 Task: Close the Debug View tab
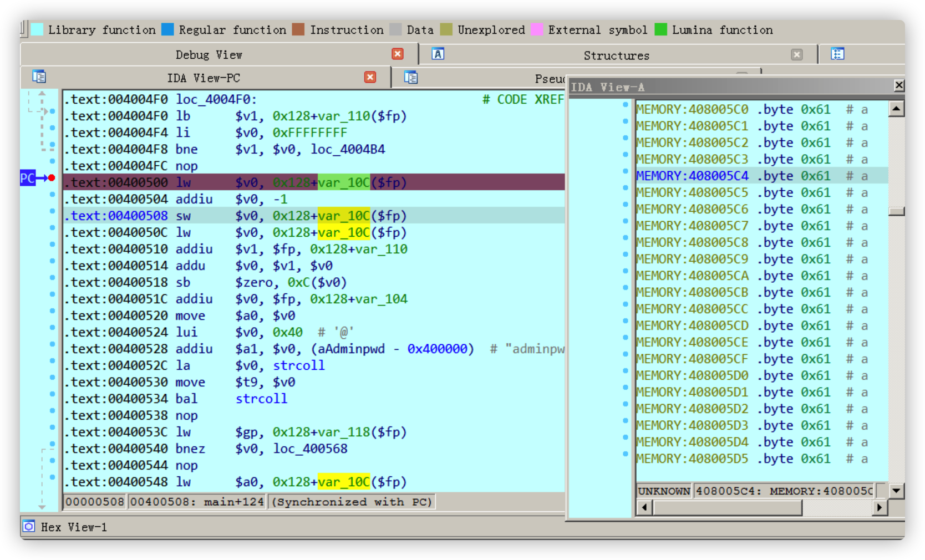(x=398, y=54)
